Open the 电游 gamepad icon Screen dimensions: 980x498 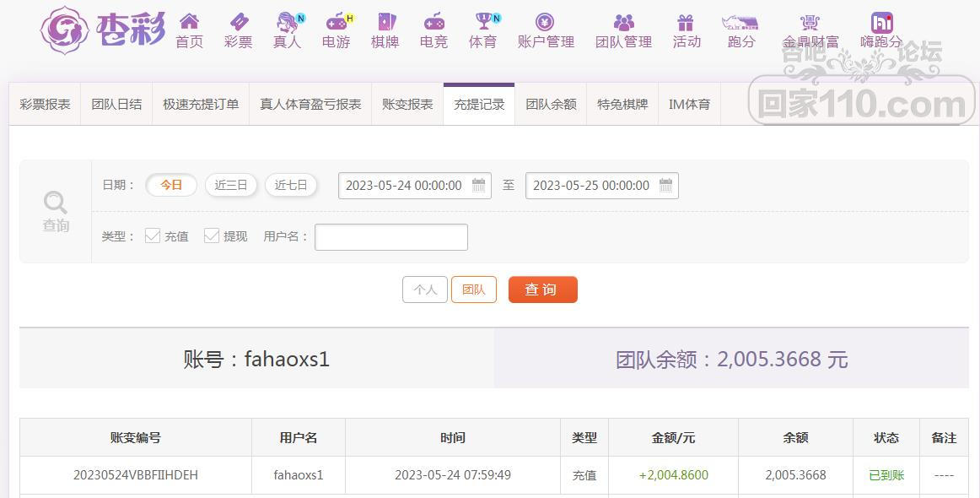336,22
